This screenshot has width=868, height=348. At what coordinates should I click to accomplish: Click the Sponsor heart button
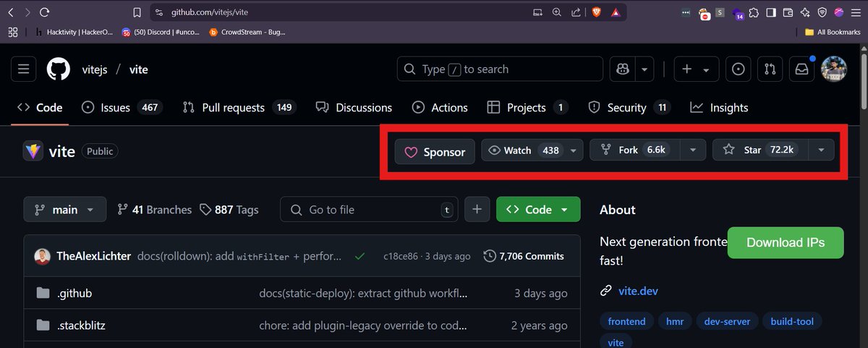(x=435, y=152)
